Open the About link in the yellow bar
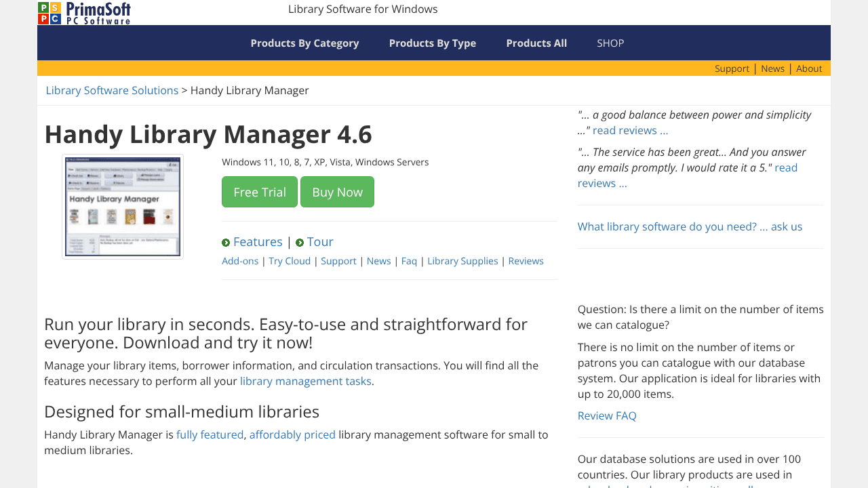868x488 pixels. coord(809,68)
